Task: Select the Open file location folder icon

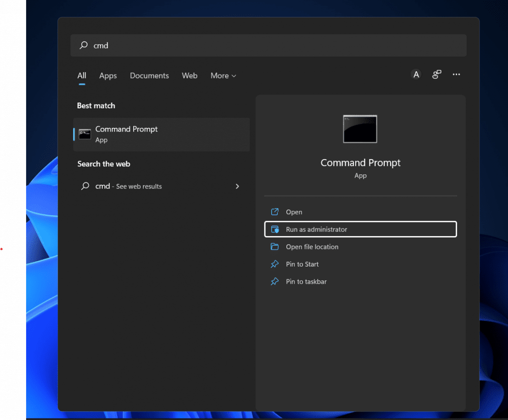Action: pos(275,247)
